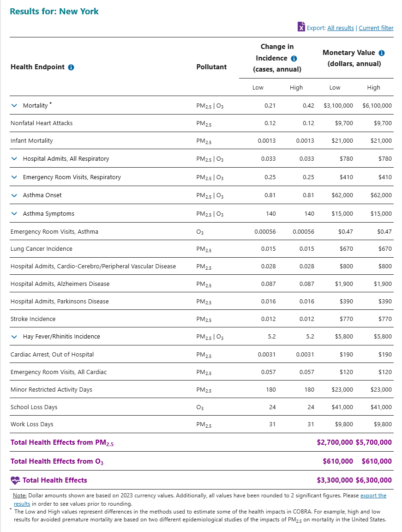402x532 pixels.
Task: Expand the Mortality row
Action: (14, 106)
